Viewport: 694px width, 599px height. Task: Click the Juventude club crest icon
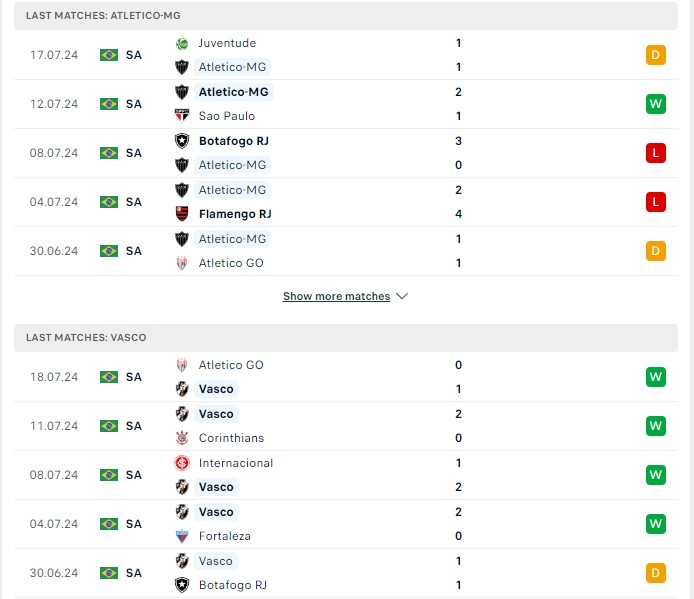pos(182,43)
